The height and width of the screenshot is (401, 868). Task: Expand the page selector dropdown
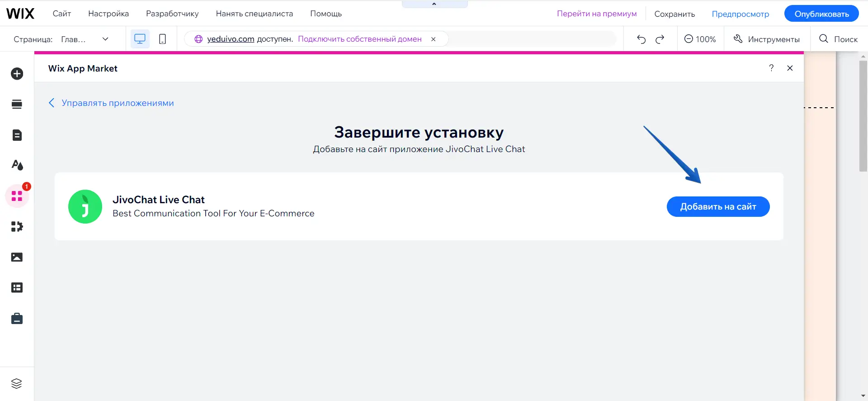pyautogui.click(x=105, y=39)
